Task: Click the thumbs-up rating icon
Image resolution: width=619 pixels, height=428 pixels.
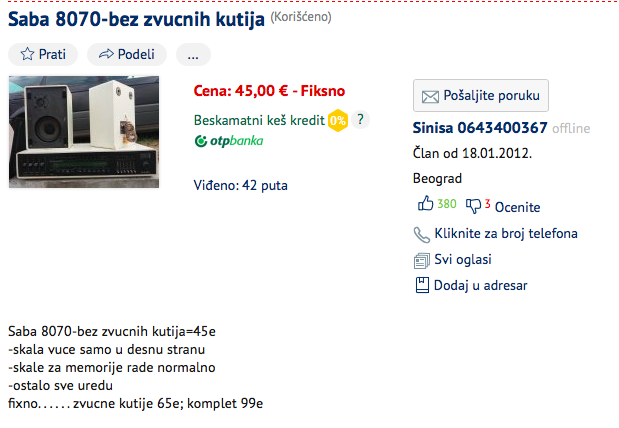Action: tap(426, 204)
